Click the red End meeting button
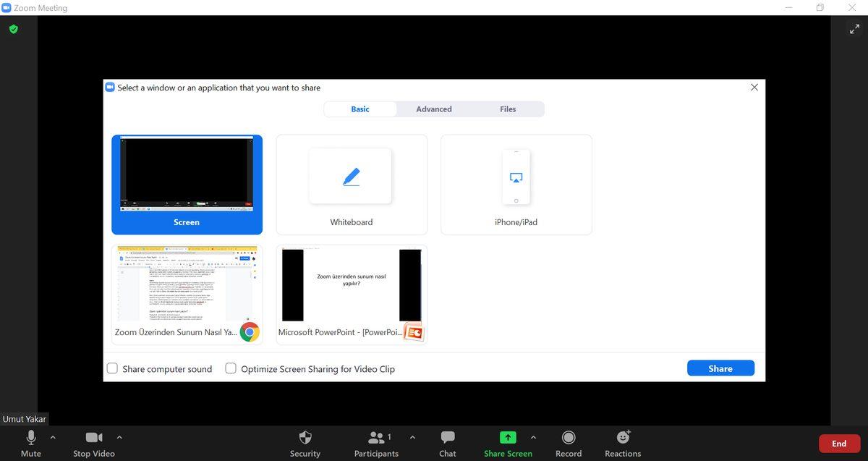Screen dimensions: 868x461 (839, 444)
